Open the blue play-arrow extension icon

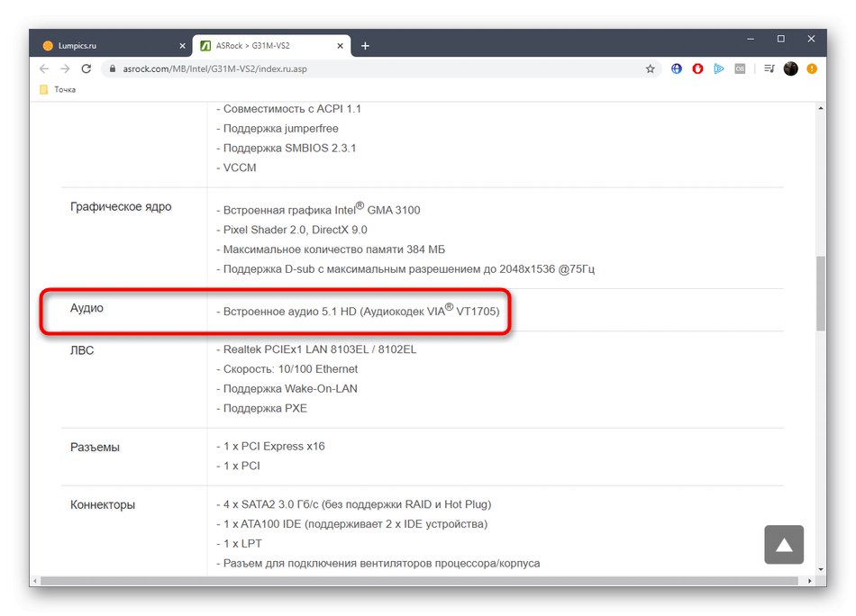718,68
